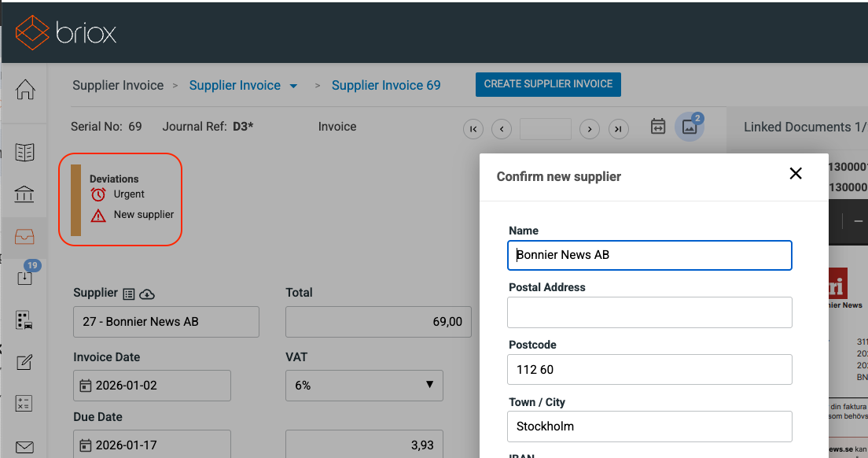Open the VAT 6% dropdown
Image resolution: width=868 pixels, height=458 pixels.
pyautogui.click(x=364, y=386)
